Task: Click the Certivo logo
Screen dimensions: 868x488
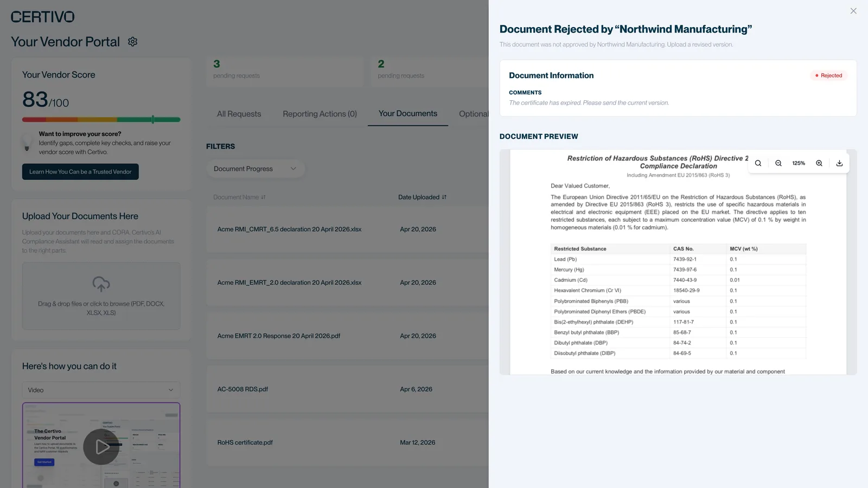Action: [43, 17]
